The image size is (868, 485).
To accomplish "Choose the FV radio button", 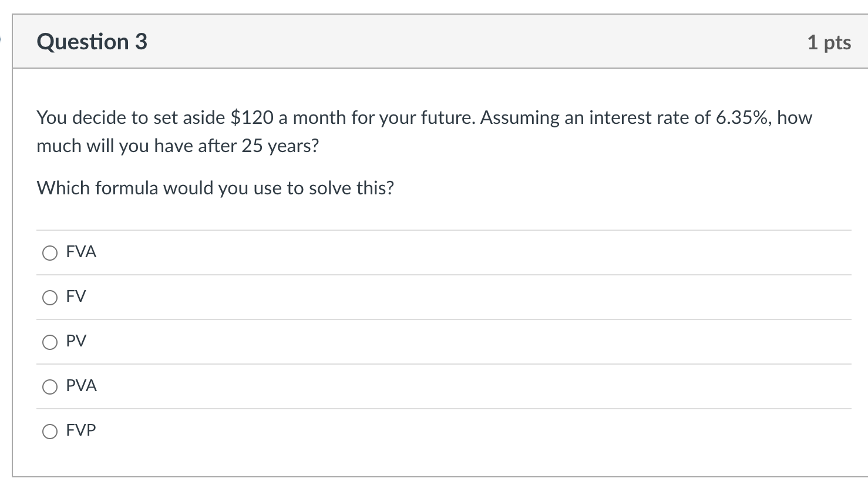I will (50, 298).
